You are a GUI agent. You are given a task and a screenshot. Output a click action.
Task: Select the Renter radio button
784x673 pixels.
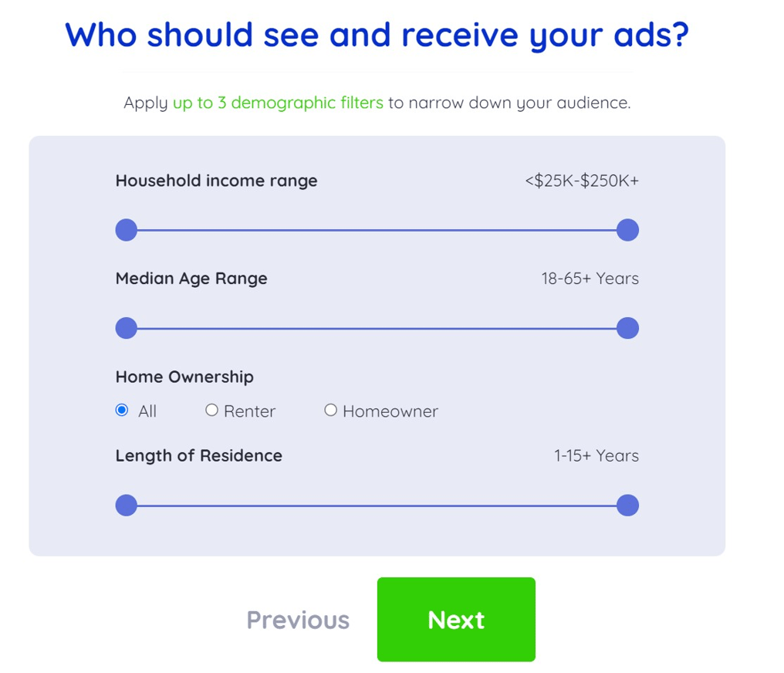click(x=211, y=411)
